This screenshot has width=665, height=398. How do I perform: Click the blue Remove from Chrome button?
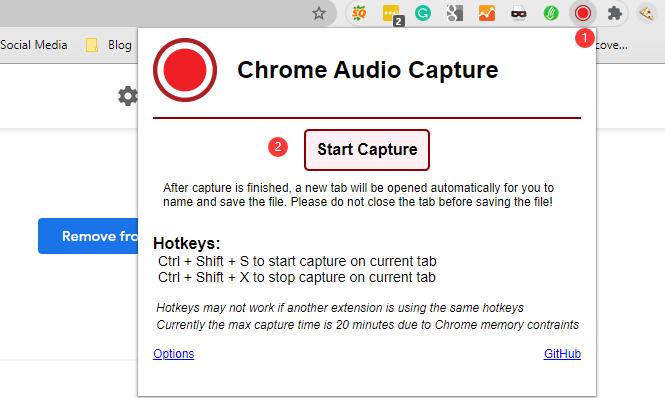(88, 236)
